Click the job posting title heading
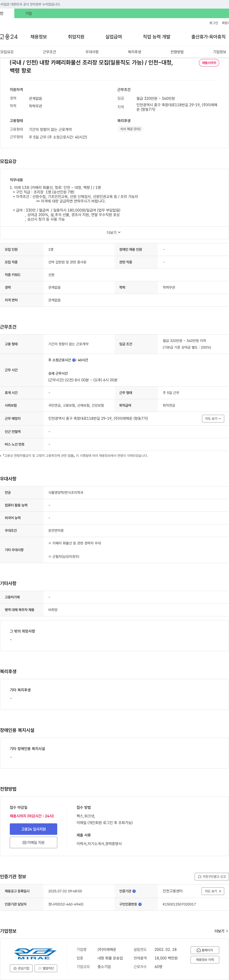 click(91, 67)
